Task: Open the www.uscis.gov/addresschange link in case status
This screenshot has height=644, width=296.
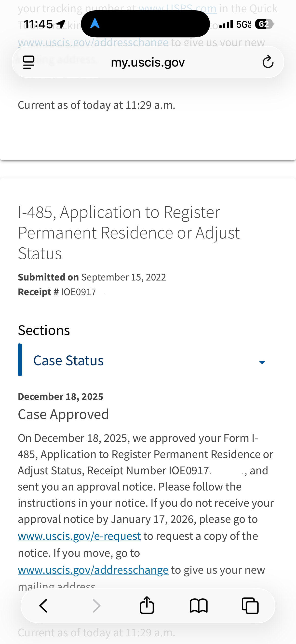Action: coord(93,570)
